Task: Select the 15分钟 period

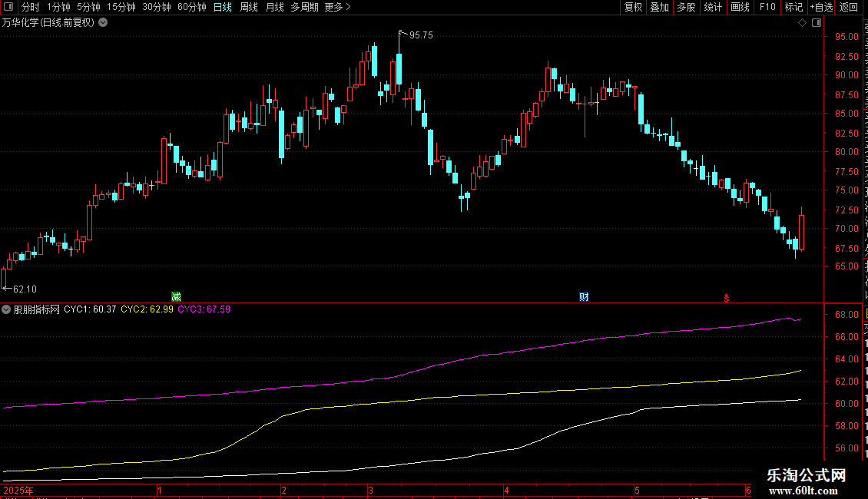Action: click(x=121, y=7)
